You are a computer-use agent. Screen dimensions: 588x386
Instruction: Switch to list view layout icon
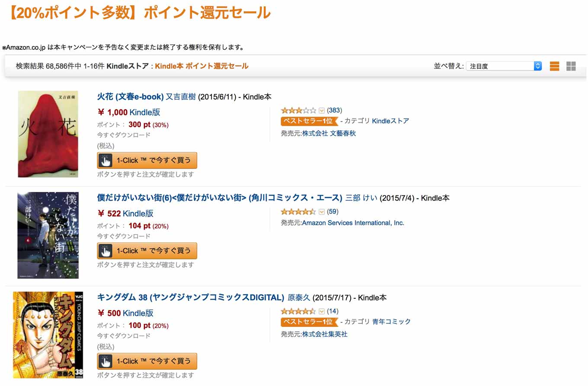click(554, 66)
